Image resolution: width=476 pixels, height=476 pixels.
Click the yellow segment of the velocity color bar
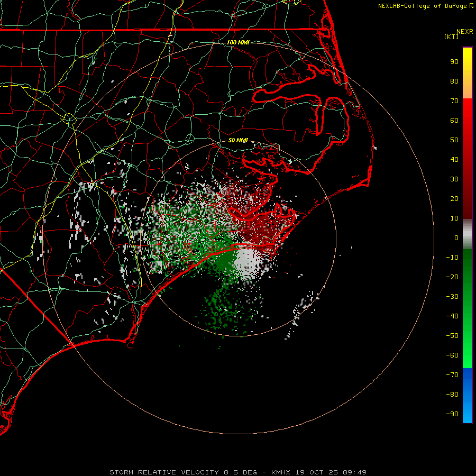click(467, 73)
